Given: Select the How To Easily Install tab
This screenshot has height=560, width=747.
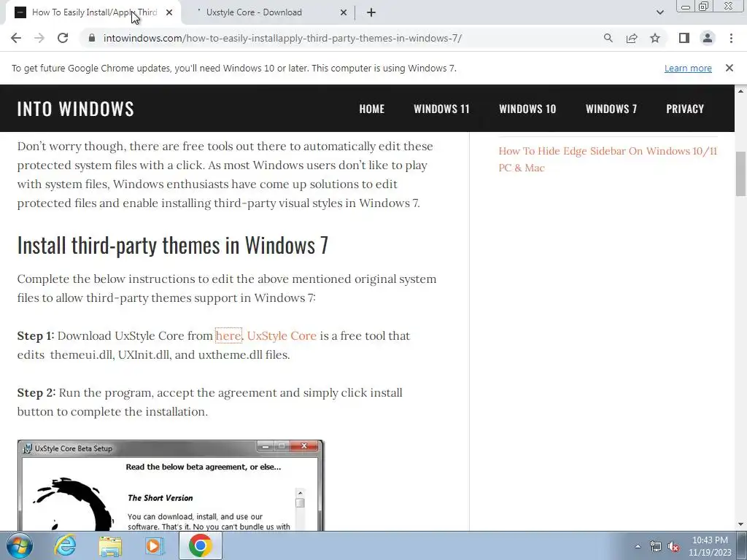Looking at the screenshot, I should [93, 12].
